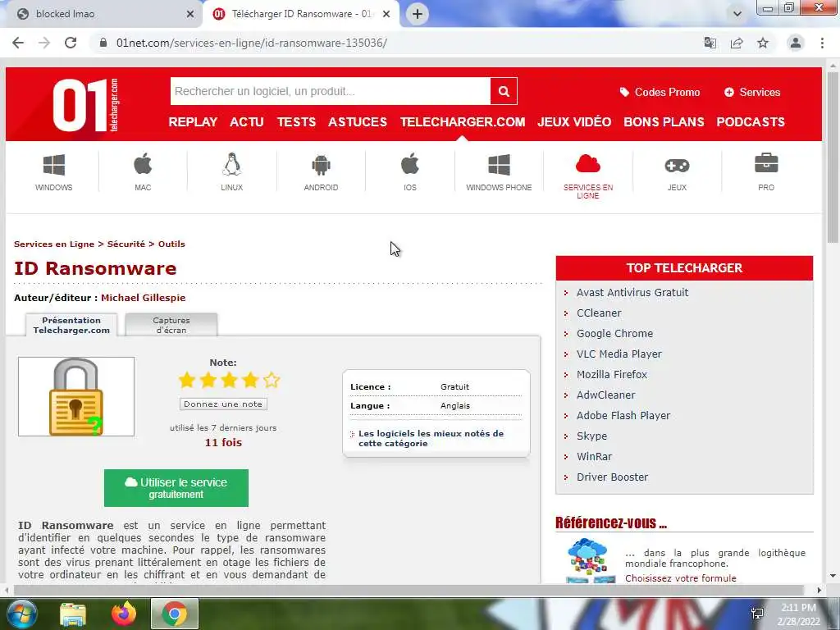Open a new tab with plus button

tap(418, 14)
